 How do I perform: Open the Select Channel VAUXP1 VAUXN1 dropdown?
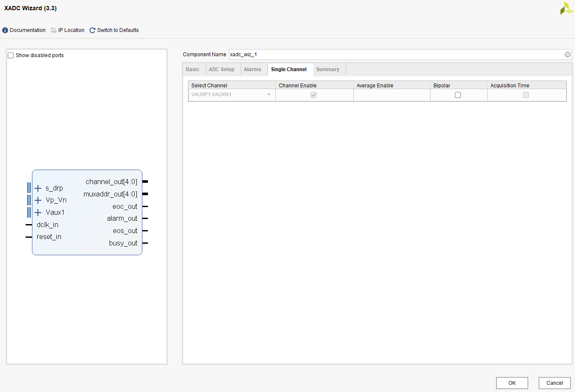tap(231, 95)
